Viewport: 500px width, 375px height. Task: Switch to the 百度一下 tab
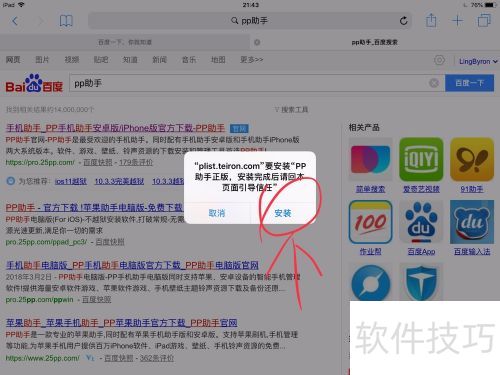125,42
